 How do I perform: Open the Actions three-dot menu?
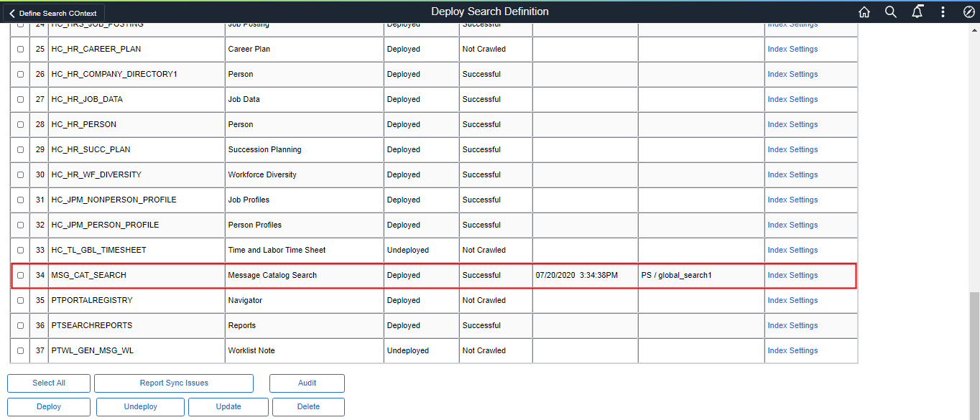pos(943,12)
